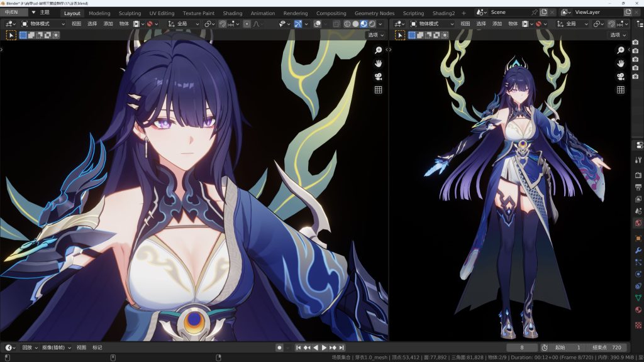This screenshot has height=362, width=644.
Task: Click the zoom magnifier in left viewport
Action: pyautogui.click(x=379, y=50)
